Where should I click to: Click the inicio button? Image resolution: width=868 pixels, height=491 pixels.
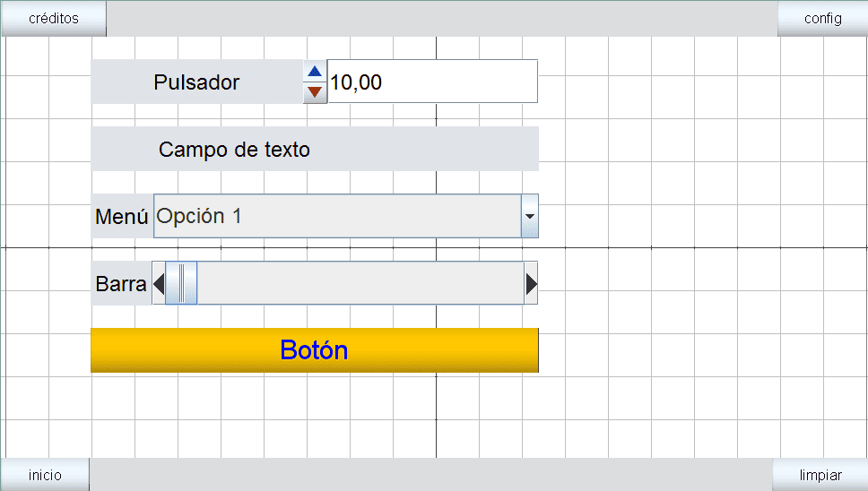point(45,475)
